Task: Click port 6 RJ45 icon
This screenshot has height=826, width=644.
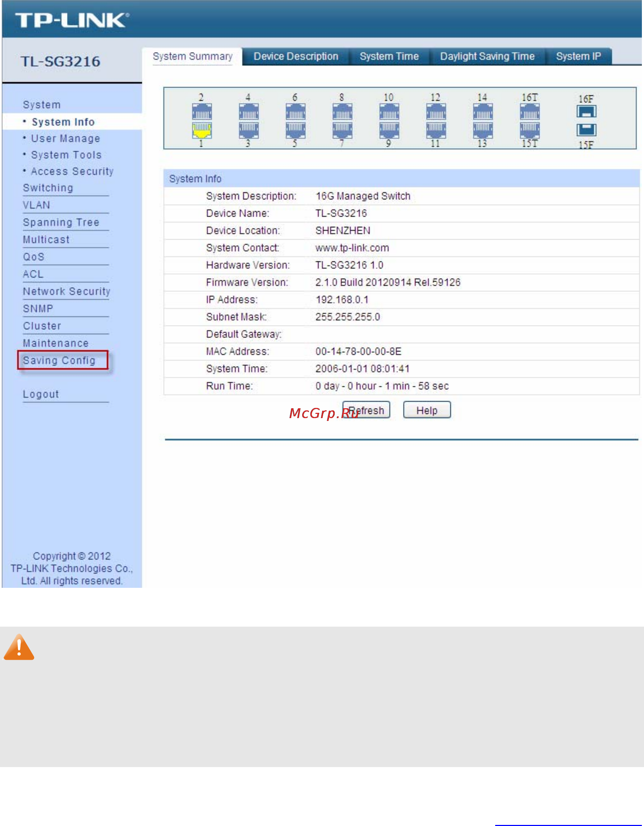Action: tap(296, 111)
